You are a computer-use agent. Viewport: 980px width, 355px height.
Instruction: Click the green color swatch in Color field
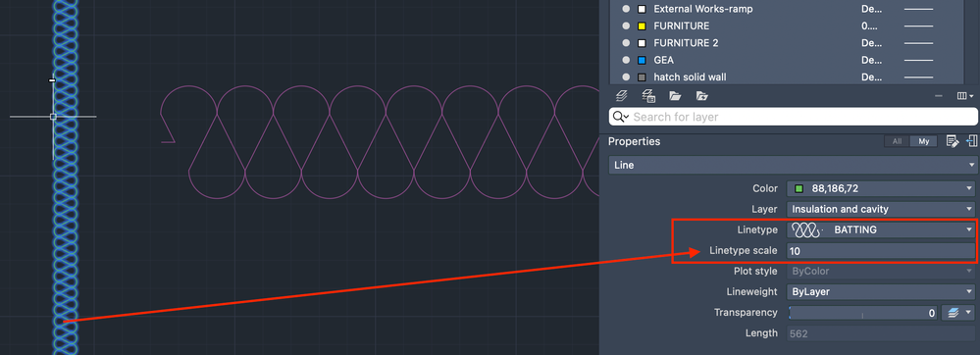(799, 188)
